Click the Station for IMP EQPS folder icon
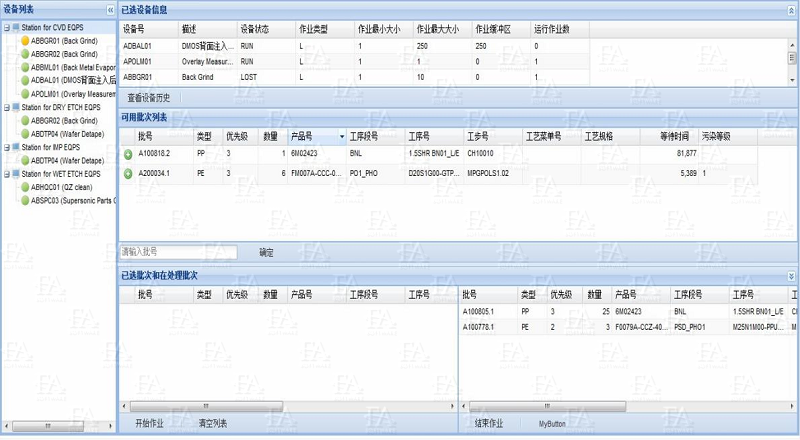Viewport: 800px width, 440px height. (x=16, y=147)
